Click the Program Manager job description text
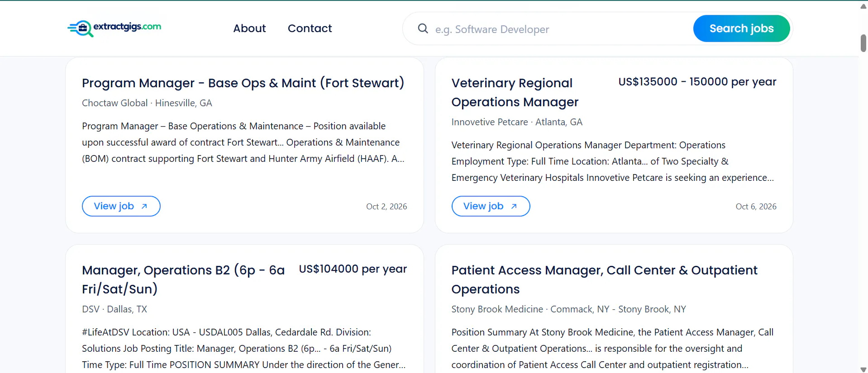 243,142
